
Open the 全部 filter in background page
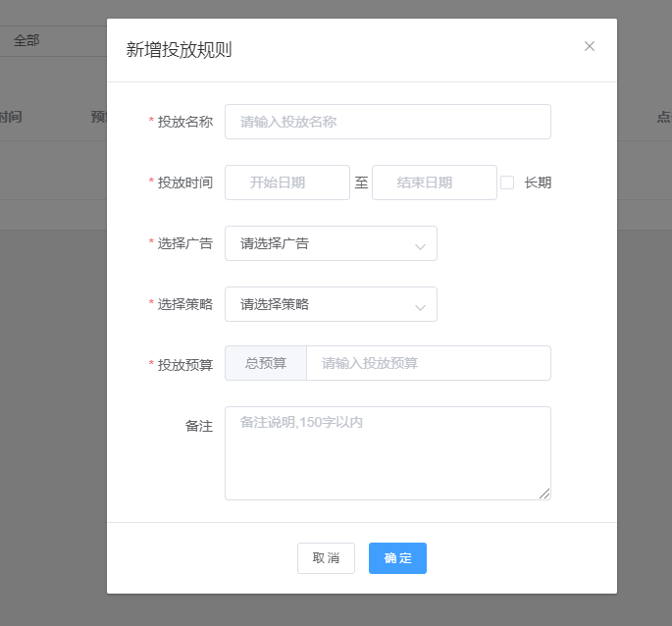point(53,41)
